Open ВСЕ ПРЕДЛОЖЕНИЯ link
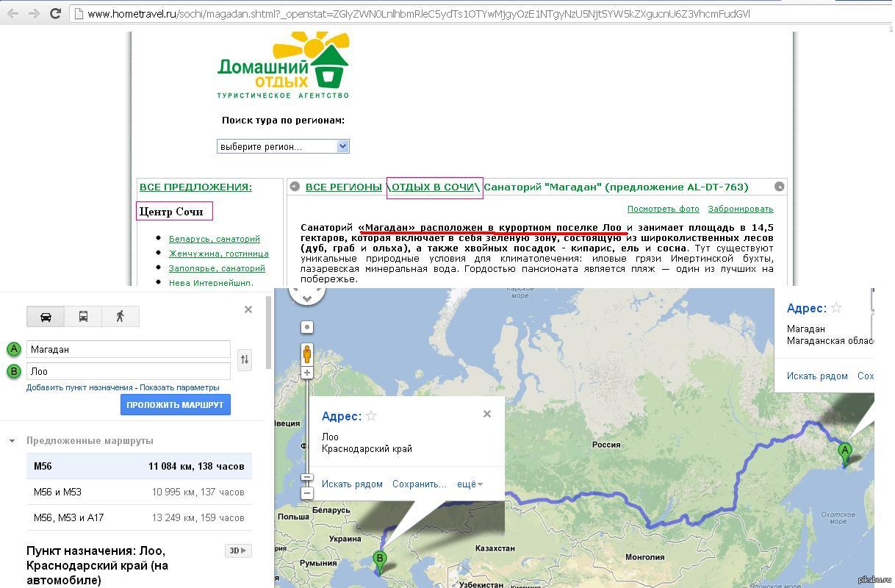Viewport: 895px width, 588px height. tap(195, 187)
